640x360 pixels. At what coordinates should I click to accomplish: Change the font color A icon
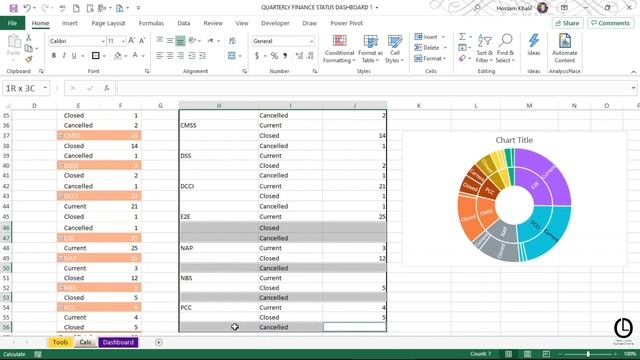135,56
